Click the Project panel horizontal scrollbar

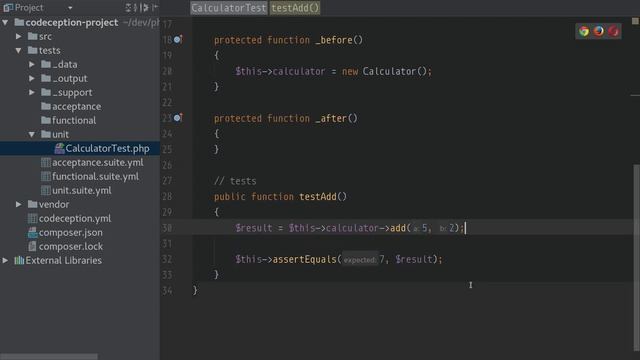[x=49, y=356]
